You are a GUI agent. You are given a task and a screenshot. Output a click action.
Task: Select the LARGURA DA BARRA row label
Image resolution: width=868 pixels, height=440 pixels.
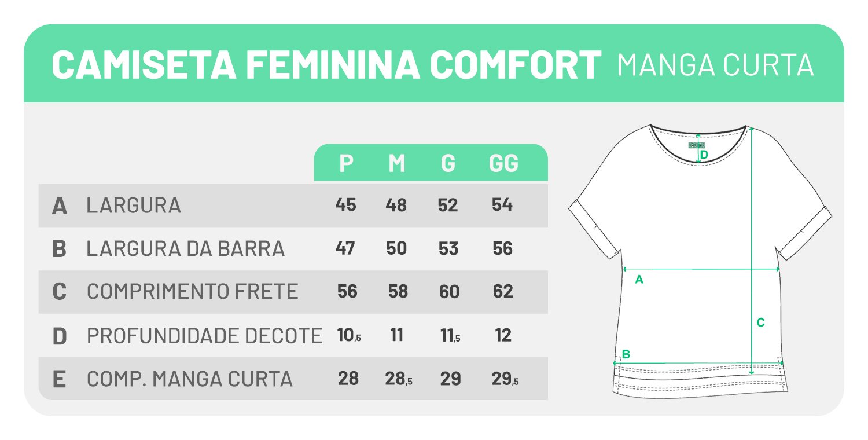click(186, 249)
